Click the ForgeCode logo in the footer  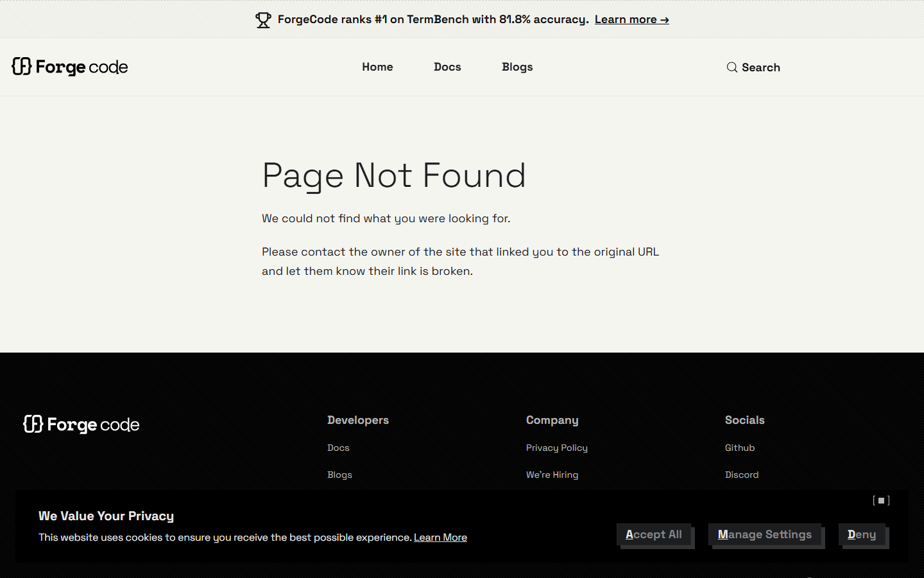click(x=81, y=425)
